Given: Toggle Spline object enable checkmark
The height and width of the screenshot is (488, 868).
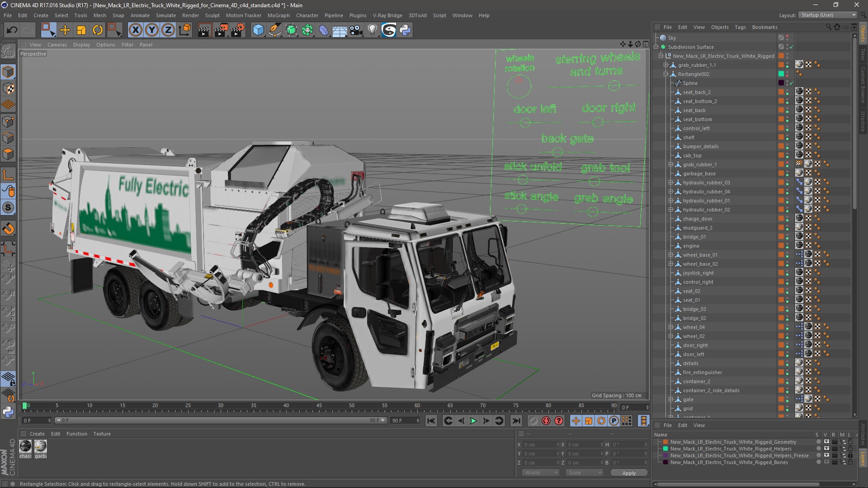Looking at the screenshot, I should point(792,83).
